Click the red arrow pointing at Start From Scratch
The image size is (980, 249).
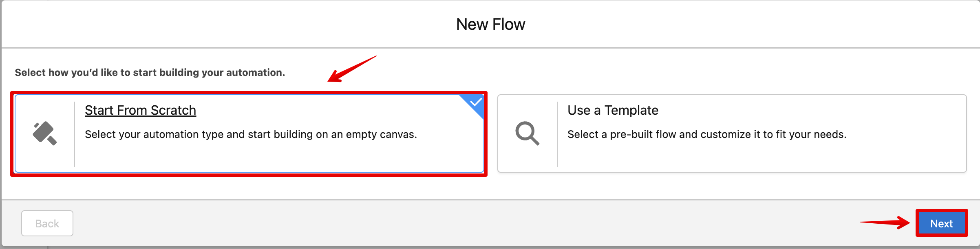pos(352,69)
